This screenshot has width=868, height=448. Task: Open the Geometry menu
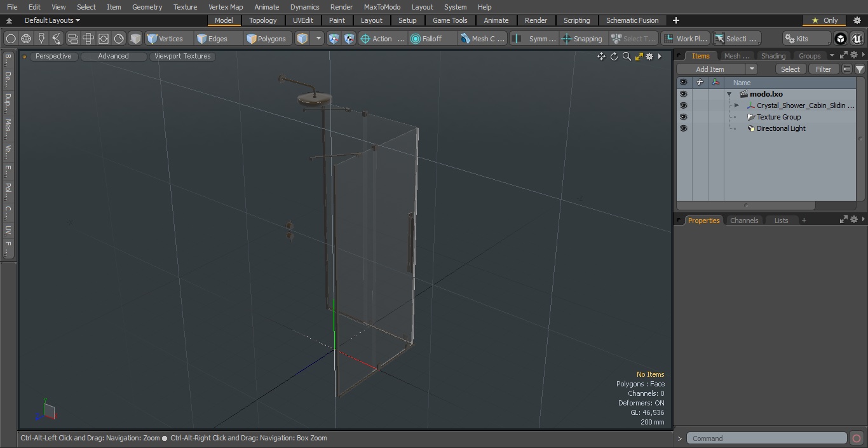click(147, 7)
